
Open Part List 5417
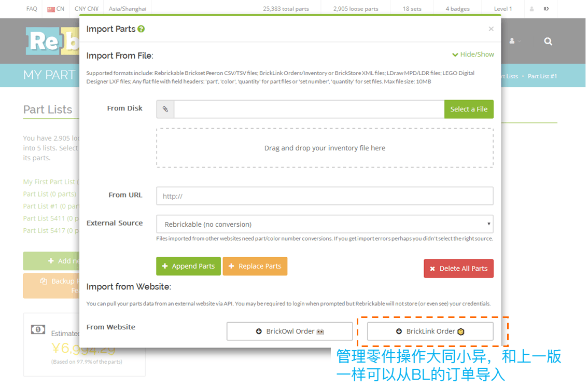point(51,230)
